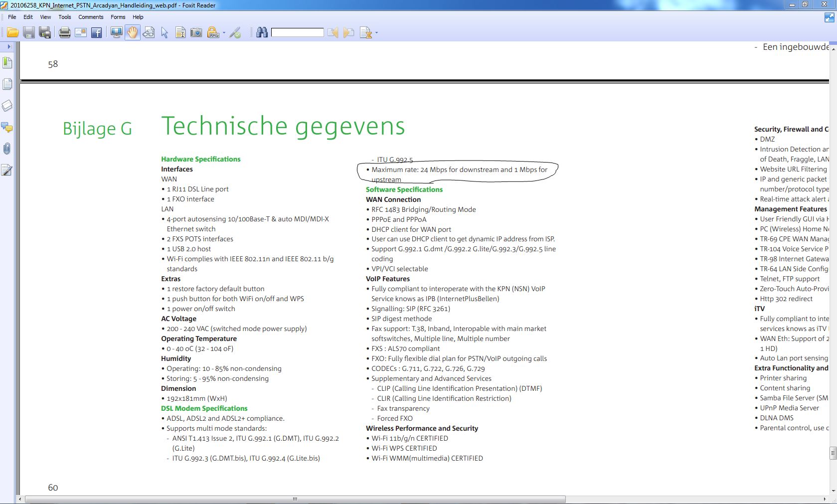837x504 pixels.
Task: Choose the Select Text tool
Action: 180,33
